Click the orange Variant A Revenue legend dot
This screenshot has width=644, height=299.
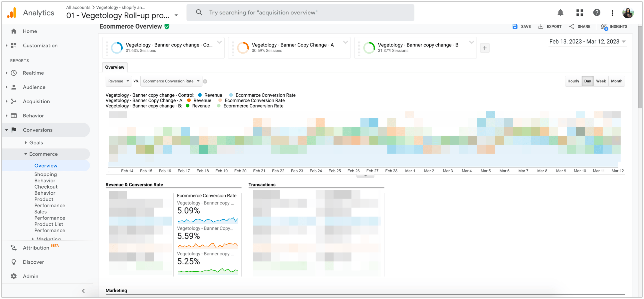click(x=189, y=100)
